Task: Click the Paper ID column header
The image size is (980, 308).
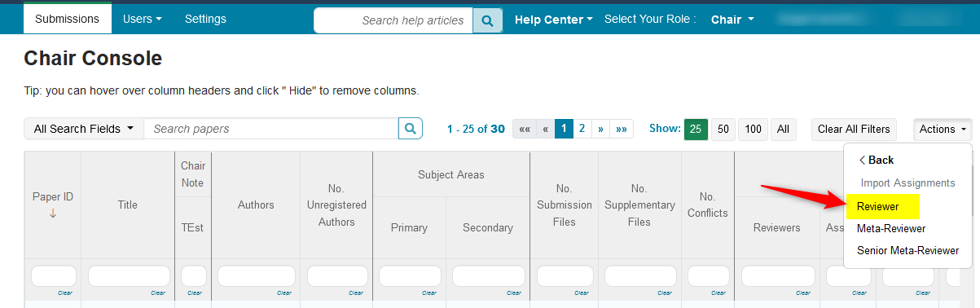Action: (x=53, y=196)
